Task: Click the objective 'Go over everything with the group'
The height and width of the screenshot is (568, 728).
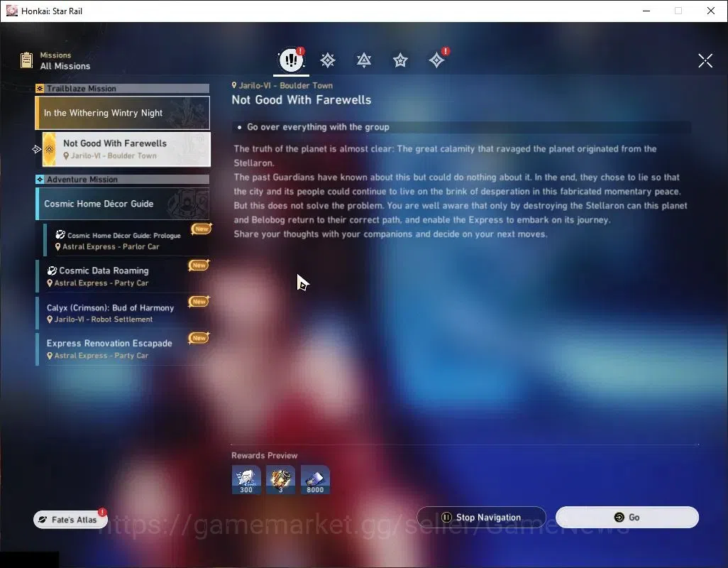Action: (x=318, y=127)
